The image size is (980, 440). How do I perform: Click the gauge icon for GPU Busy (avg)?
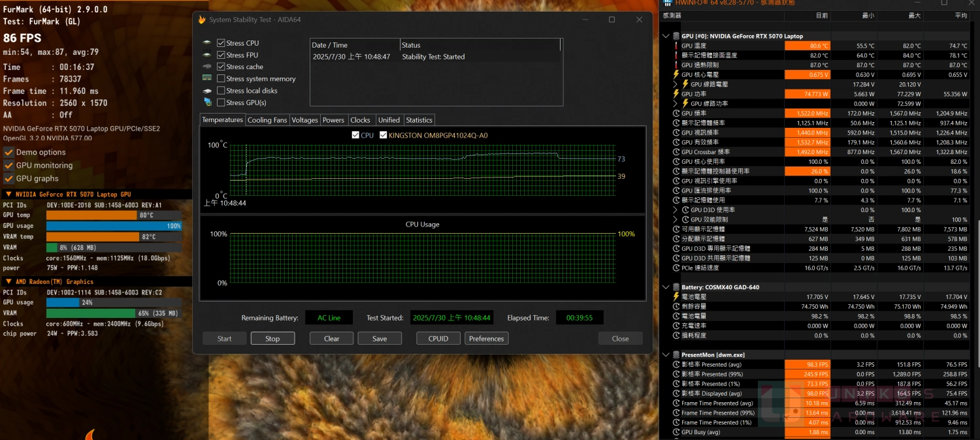(x=676, y=432)
